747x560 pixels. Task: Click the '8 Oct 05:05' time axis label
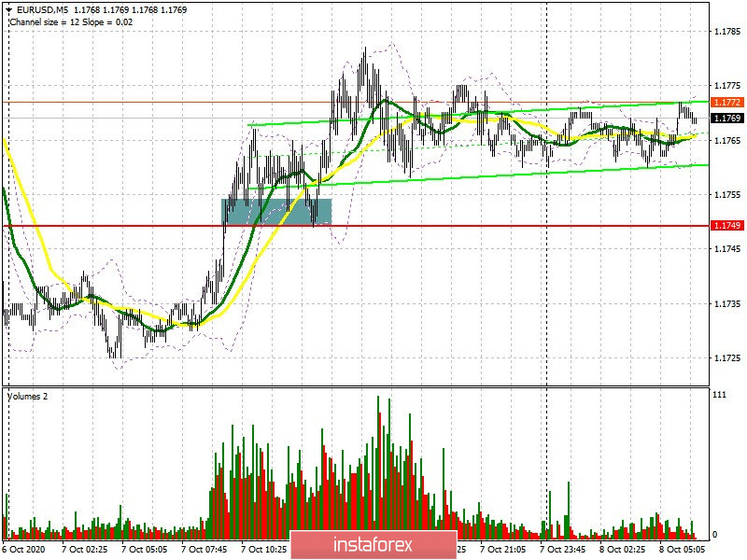tap(683, 550)
